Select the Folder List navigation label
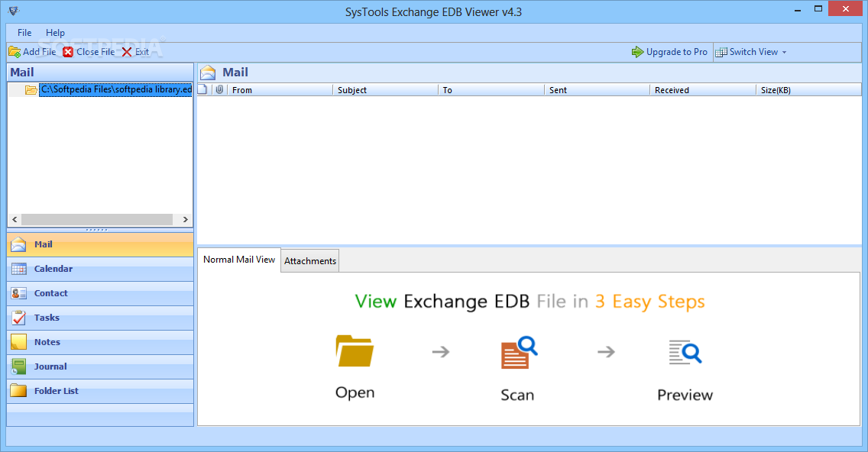Viewport: 868px width, 452px height. coord(57,391)
